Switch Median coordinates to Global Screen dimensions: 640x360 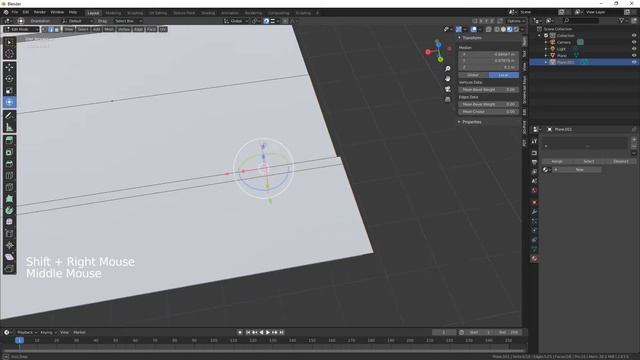tap(473, 75)
